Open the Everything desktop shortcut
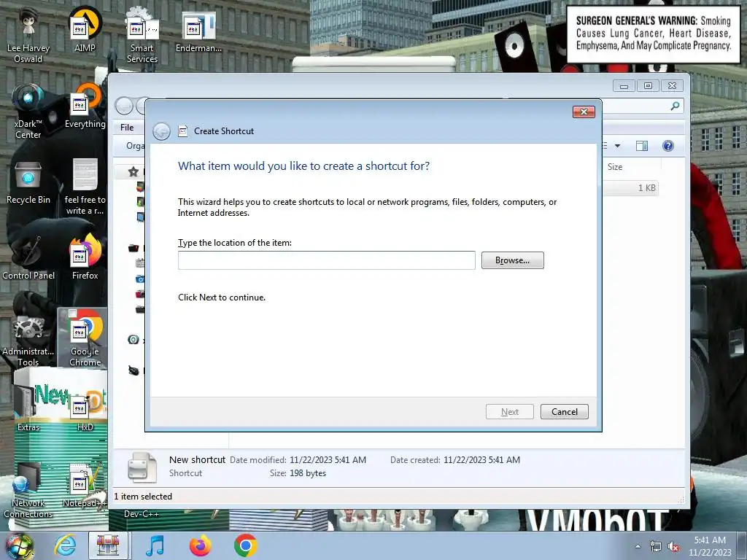The width and height of the screenshot is (747, 560). 85,106
